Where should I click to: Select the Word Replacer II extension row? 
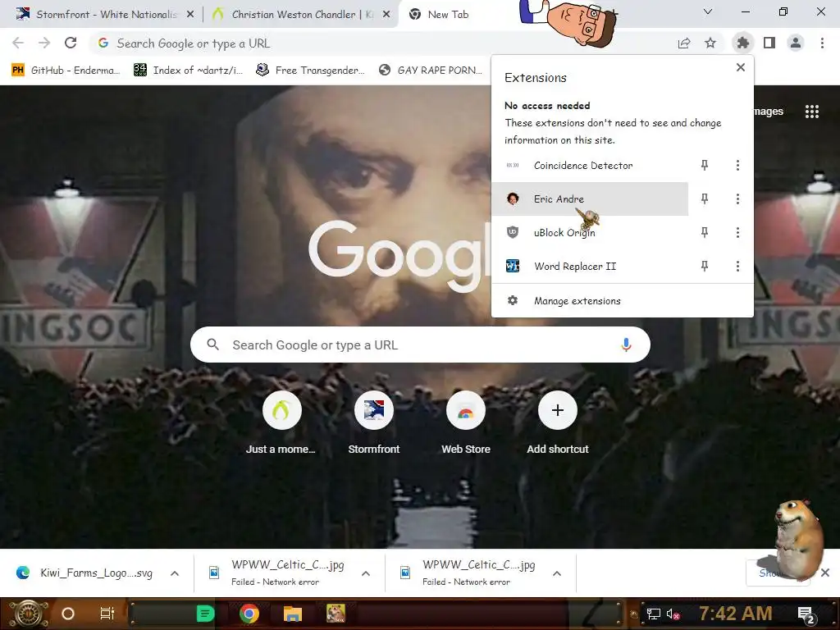(x=590, y=267)
